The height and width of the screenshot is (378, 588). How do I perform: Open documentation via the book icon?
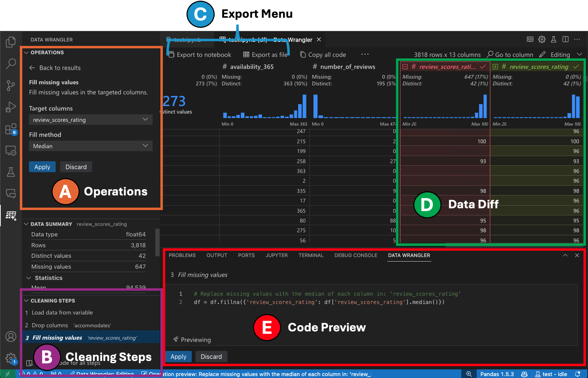[530, 39]
